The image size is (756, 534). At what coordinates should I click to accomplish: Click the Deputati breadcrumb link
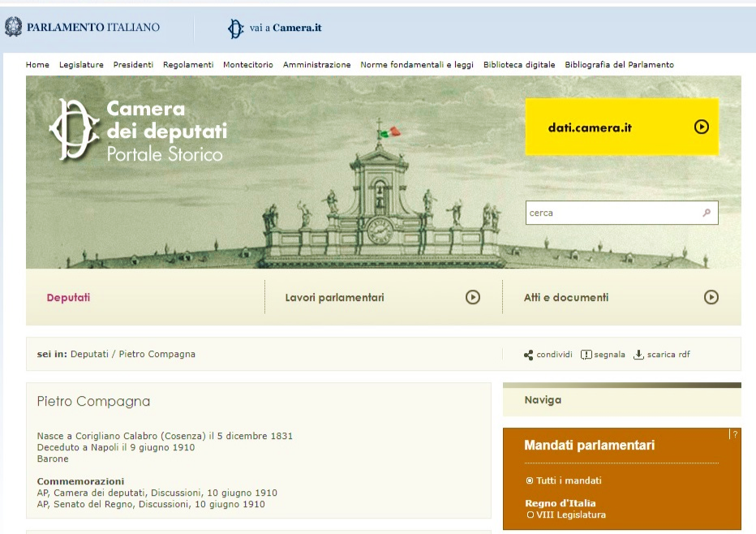click(x=90, y=354)
